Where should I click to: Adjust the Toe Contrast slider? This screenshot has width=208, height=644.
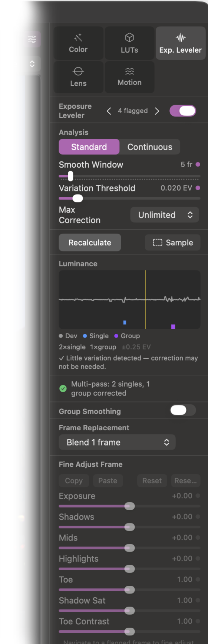129,631
